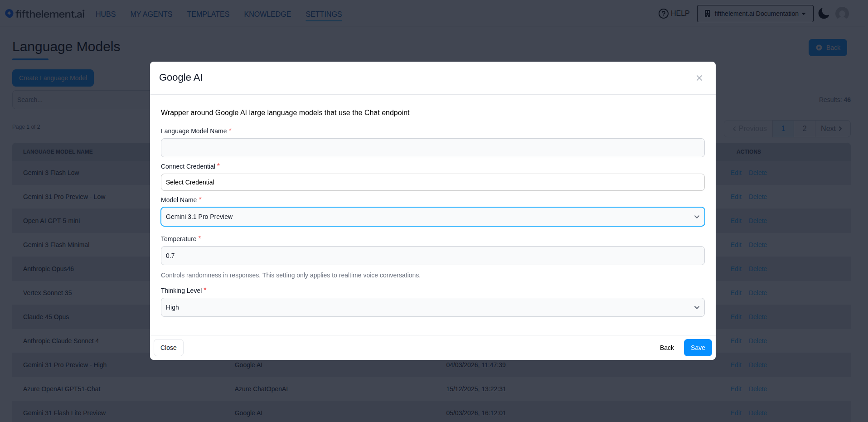Click the fifthelement.ai logo
Image resolution: width=868 pixels, height=422 pixels.
point(44,14)
